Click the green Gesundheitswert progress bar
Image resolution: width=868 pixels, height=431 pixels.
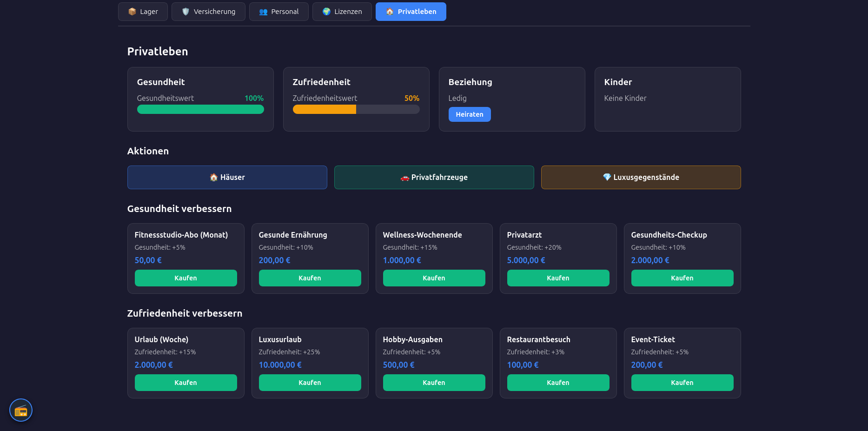(x=200, y=109)
